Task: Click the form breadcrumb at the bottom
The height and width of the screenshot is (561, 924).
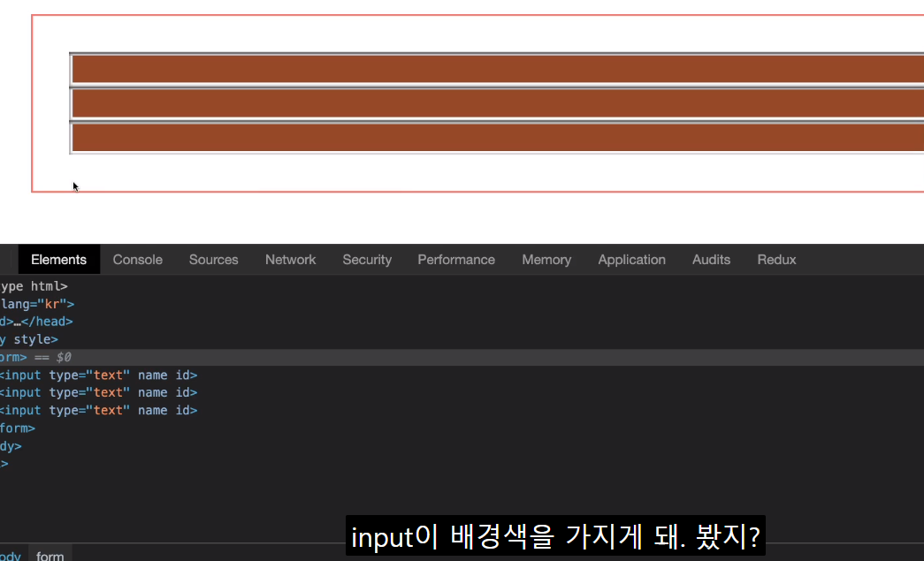Action: [50, 555]
